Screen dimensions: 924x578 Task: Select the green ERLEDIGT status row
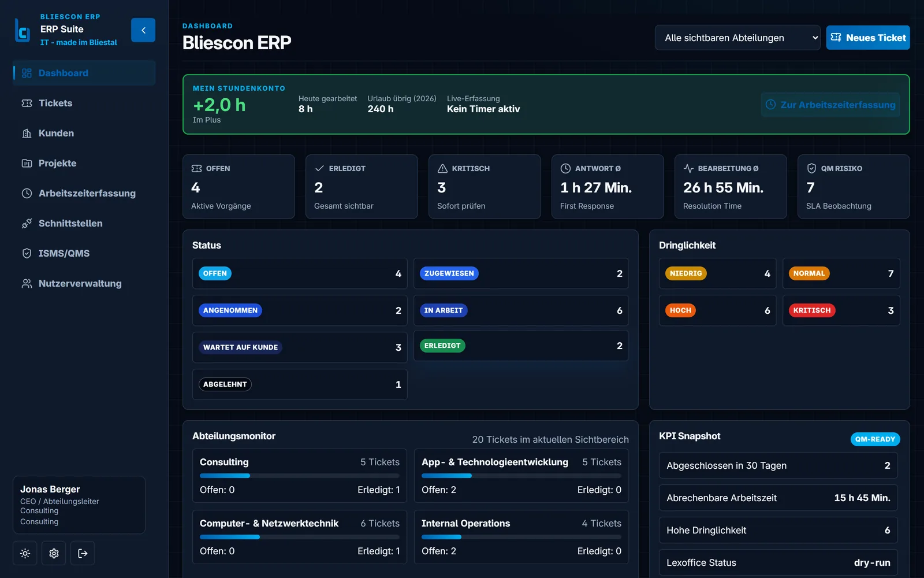pos(521,346)
